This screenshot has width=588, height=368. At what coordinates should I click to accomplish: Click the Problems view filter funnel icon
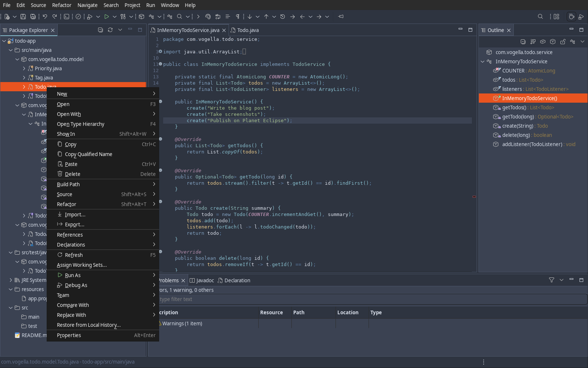[x=552, y=280]
